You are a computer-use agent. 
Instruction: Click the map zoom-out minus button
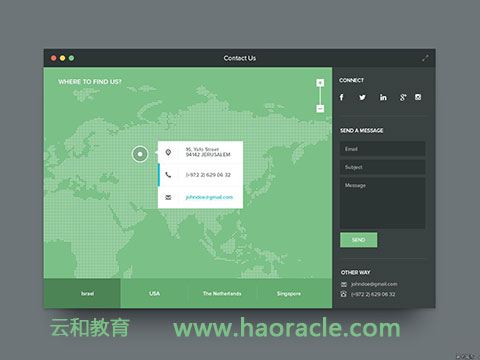tap(320, 109)
